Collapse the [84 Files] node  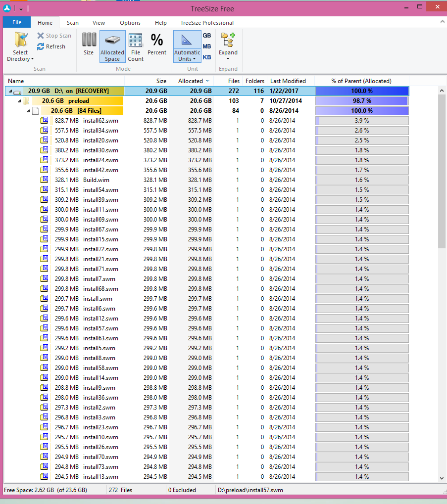pos(28,111)
